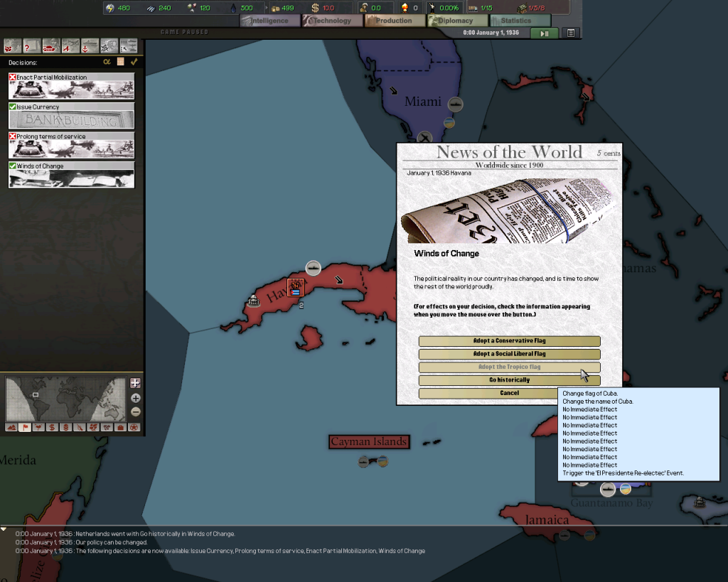Open victory points map mode with star icon

133,427
